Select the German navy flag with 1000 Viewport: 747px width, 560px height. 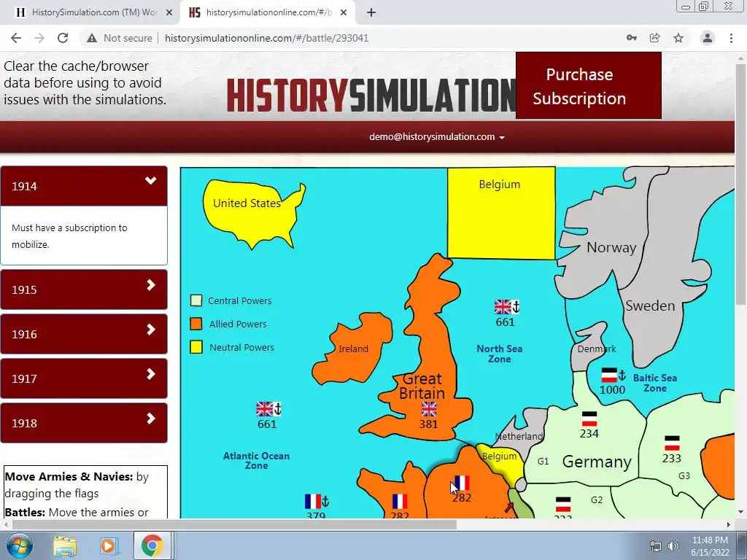point(613,376)
